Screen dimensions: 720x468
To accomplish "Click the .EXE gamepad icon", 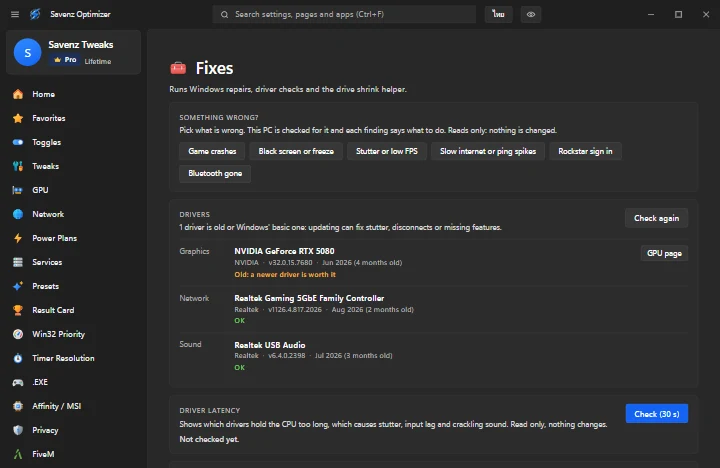I will click(18, 382).
